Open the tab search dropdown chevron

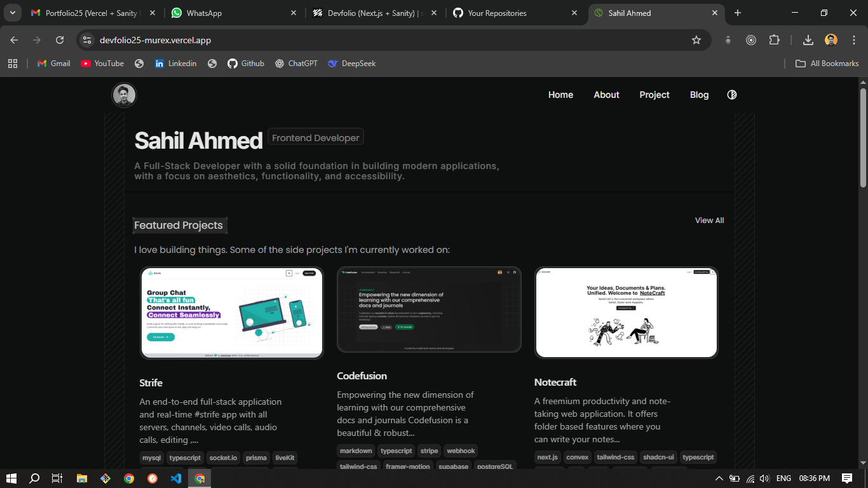[13, 13]
